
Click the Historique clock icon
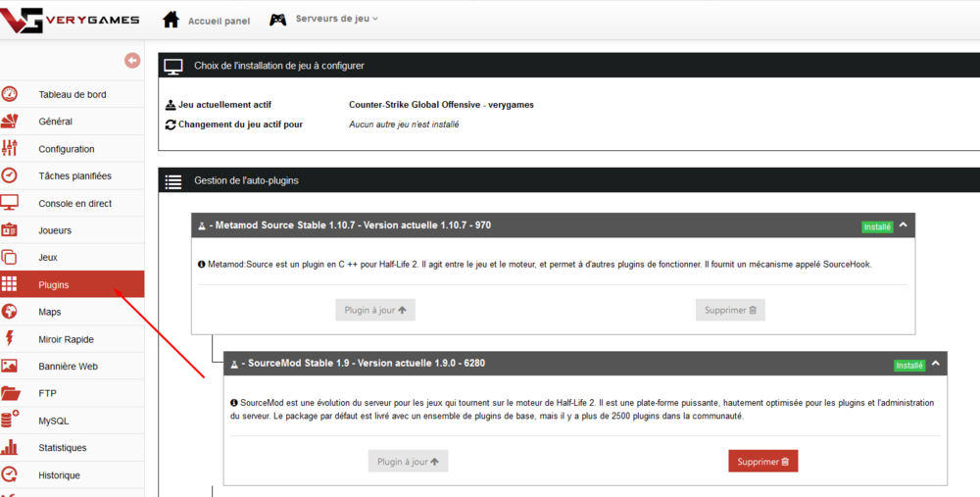[x=10, y=474]
